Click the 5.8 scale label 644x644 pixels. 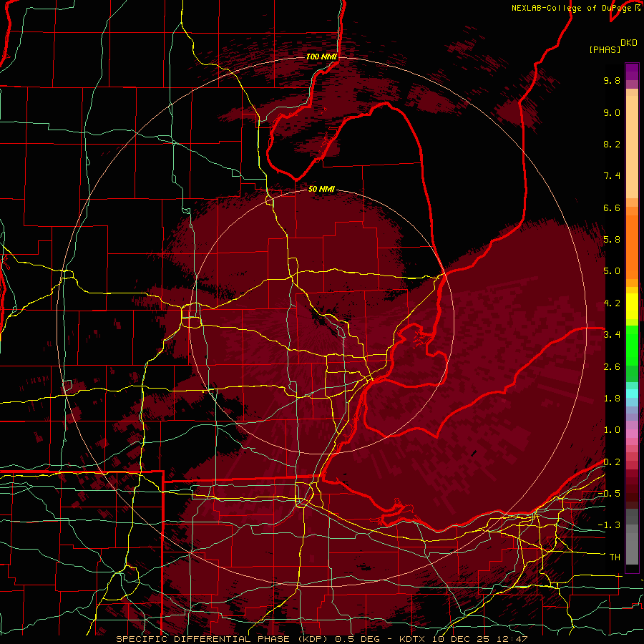[x=612, y=240]
